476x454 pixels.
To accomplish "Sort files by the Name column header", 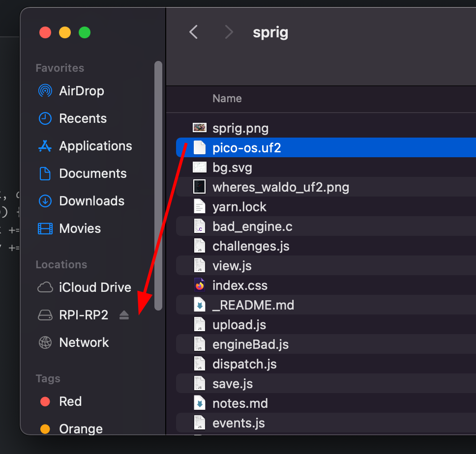I will coord(227,99).
